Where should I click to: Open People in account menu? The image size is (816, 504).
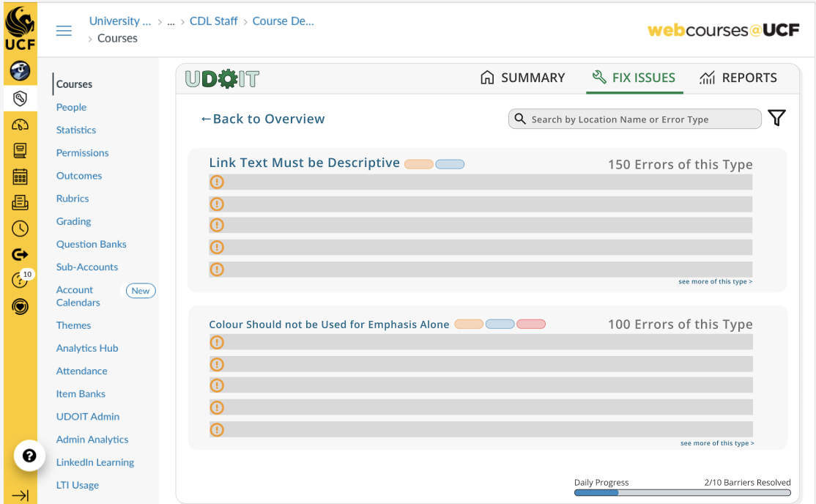[x=71, y=107]
